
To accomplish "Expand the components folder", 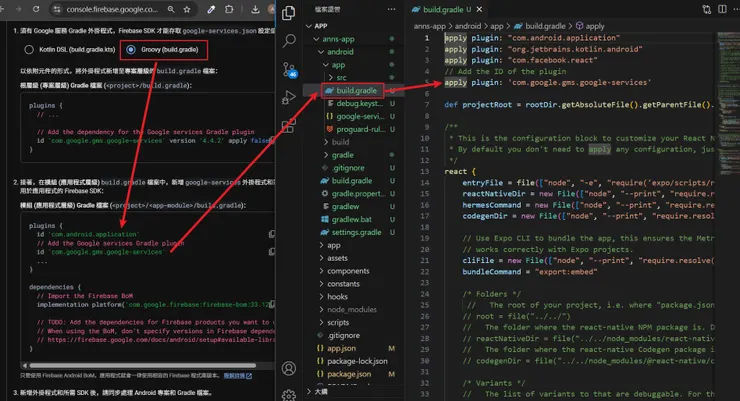I will (x=321, y=271).
